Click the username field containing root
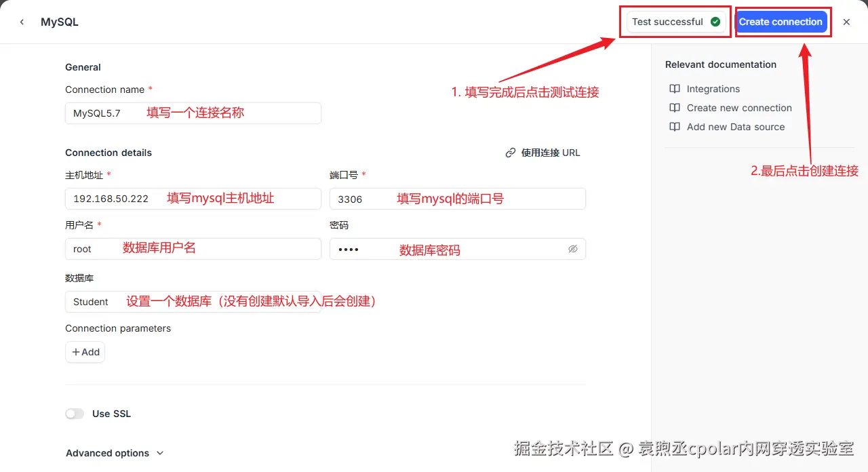 (193, 249)
